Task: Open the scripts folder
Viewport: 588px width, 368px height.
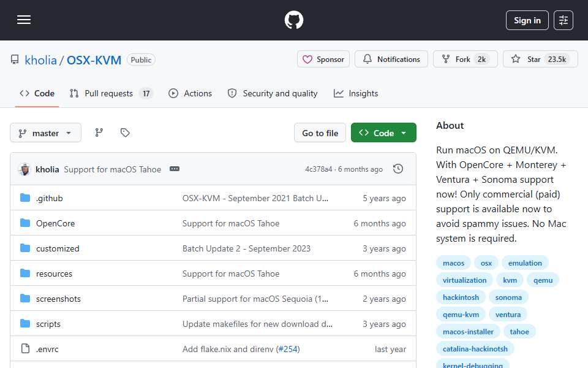Action: click(48, 324)
